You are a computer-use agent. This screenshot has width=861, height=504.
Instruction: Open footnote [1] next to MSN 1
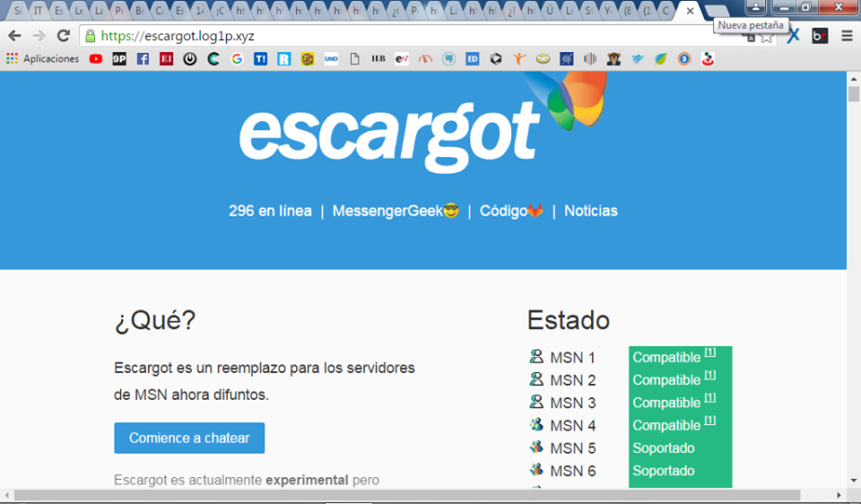[710, 352]
